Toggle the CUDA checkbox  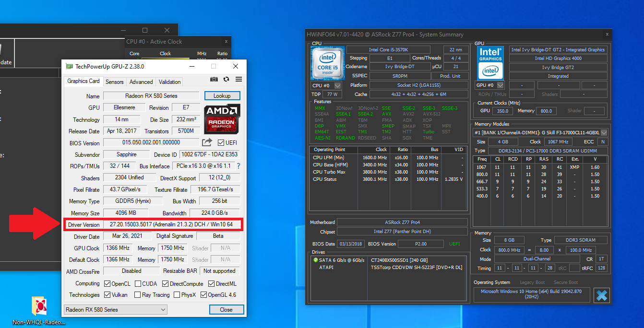point(138,283)
